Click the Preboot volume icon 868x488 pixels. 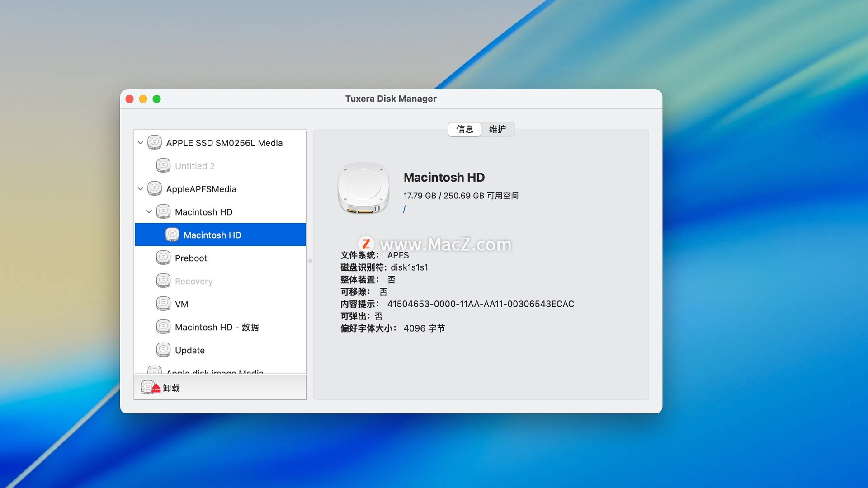click(x=163, y=258)
